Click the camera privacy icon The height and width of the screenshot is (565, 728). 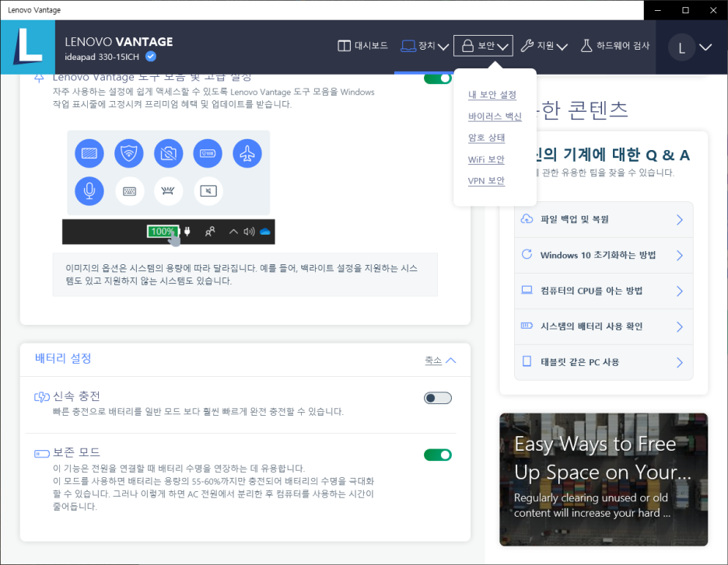(x=168, y=154)
